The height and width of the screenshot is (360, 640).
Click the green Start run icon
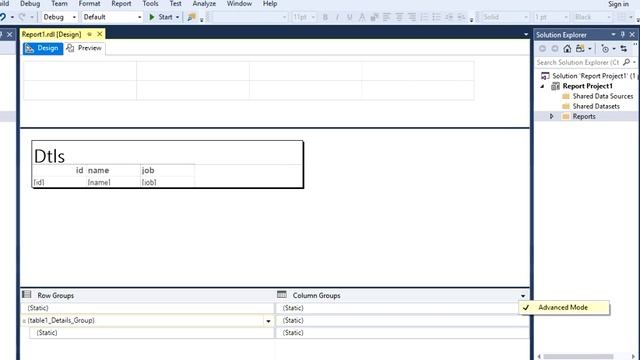[152, 17]
